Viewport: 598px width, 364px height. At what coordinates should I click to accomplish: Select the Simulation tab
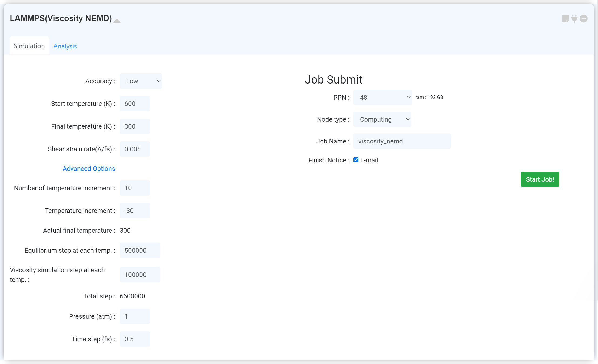coord(29,46)
